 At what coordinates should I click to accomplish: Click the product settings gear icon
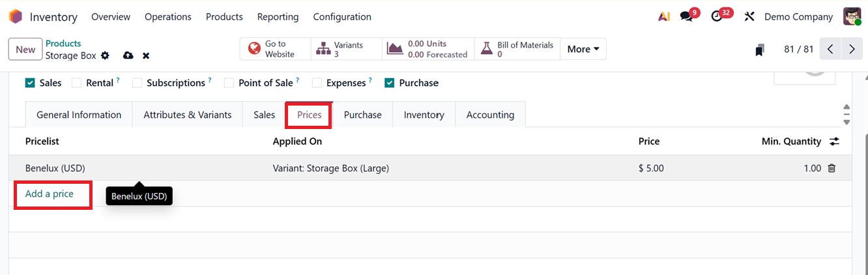pos(105,56)
